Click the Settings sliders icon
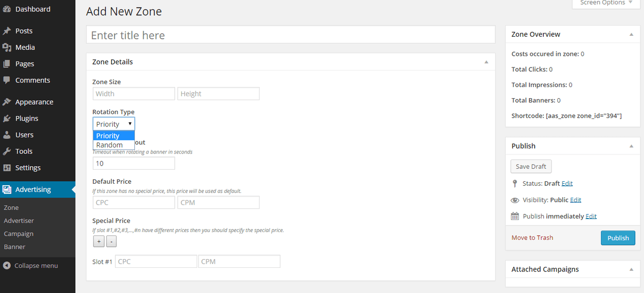The width and height of the screenshot is (644, 293). 7,168
